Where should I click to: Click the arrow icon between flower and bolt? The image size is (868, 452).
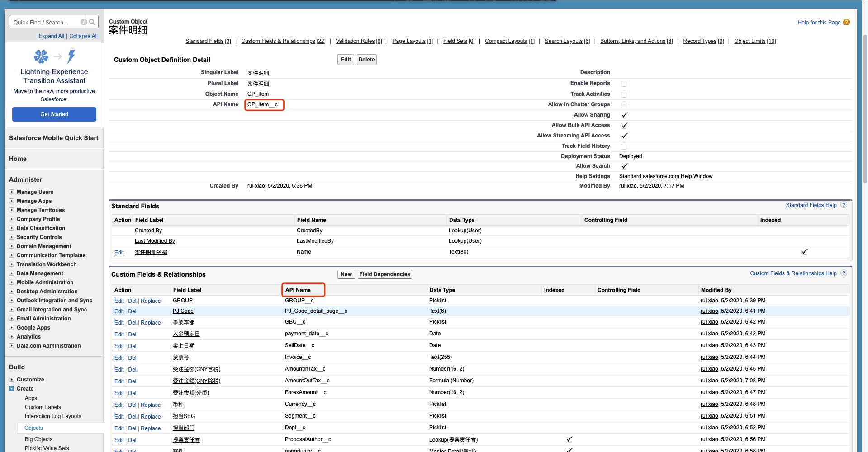pyautogui.click(x=57, y=56)
